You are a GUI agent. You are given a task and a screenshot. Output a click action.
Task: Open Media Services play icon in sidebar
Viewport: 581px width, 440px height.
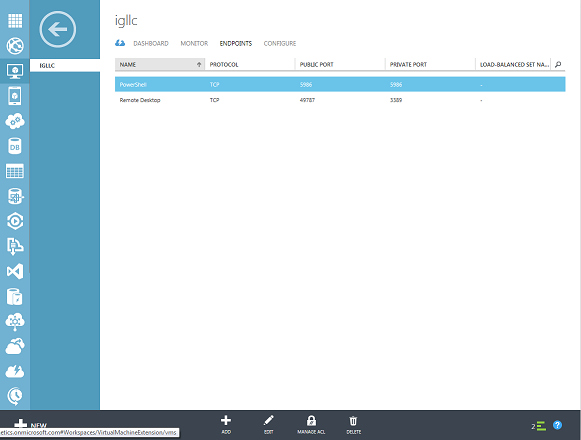tap(15, 221)
